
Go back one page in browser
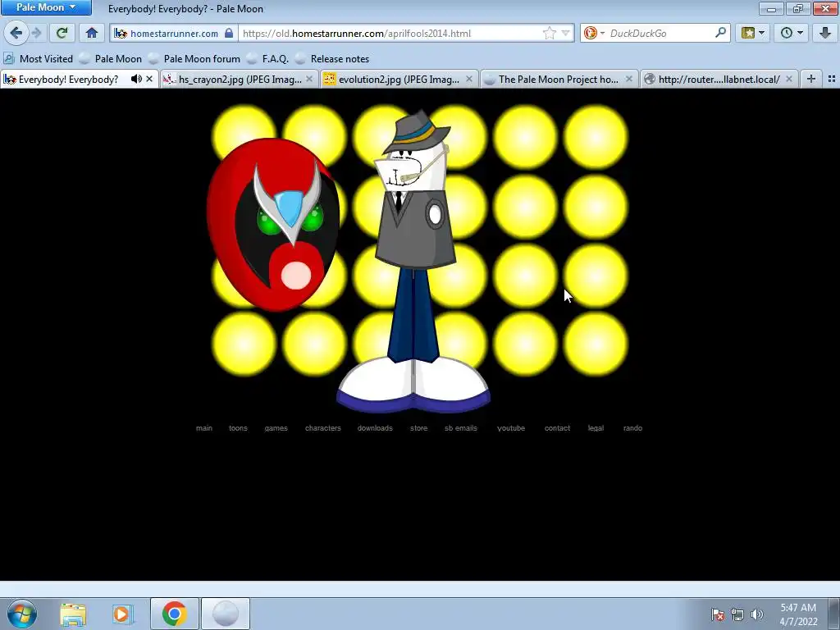click(16, 33)
